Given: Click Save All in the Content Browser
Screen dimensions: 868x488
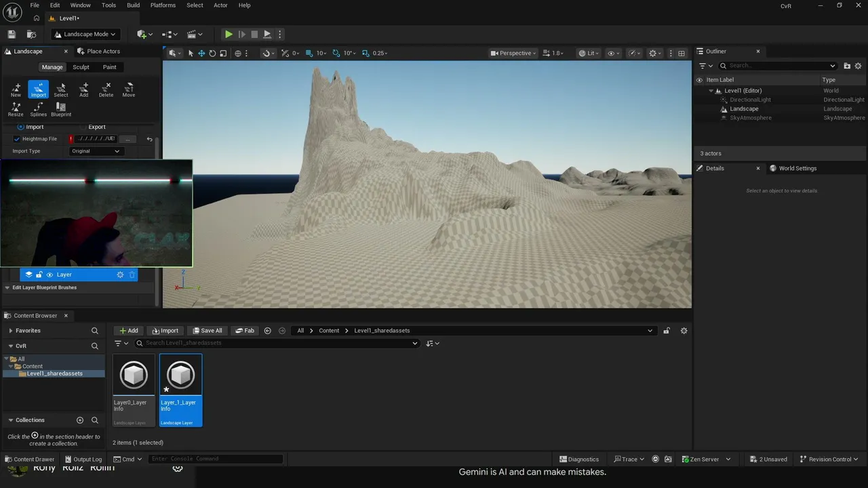Looking at the screenshot, I should (208, 331).
